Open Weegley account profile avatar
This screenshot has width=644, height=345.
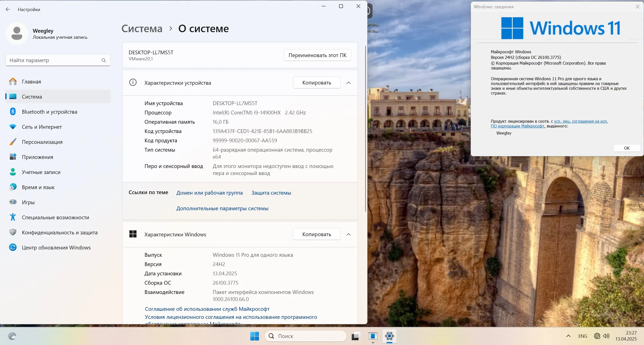click(16, 33)
